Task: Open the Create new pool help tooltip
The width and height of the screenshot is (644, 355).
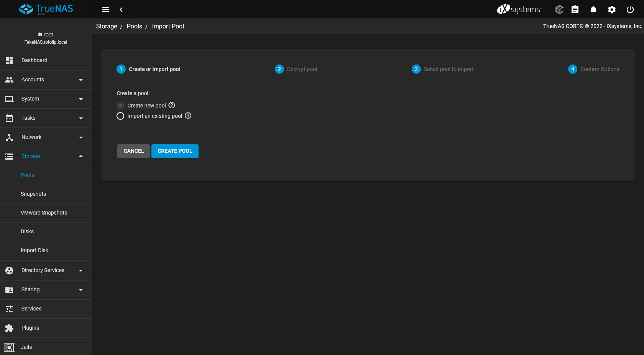Action: 172,105
